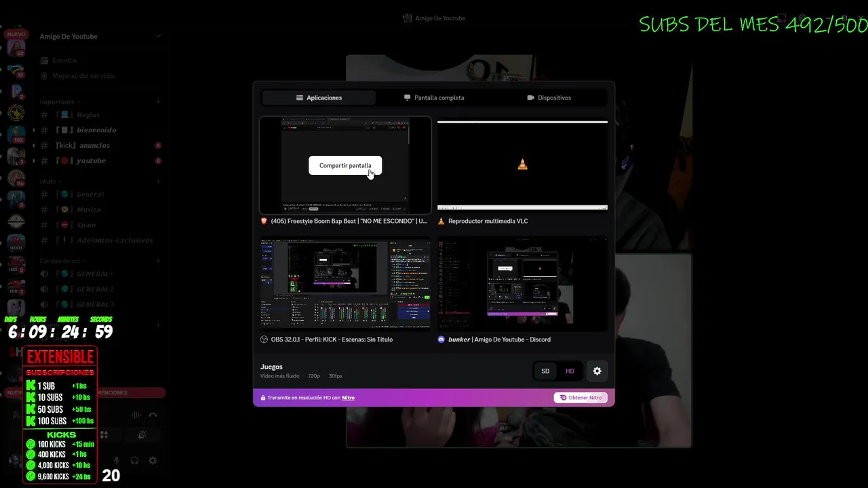Collapse the chats category
The image size is (868, 488).
[50, 182]
